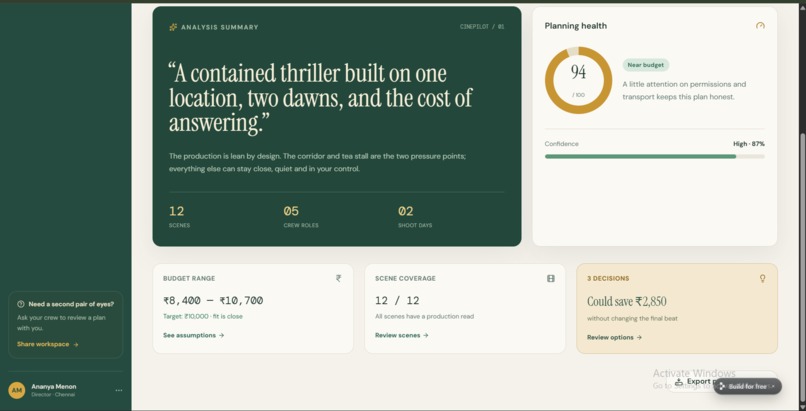This screenshot has width=806, height=411.
Task: Click the 12 / 12 scene coverage value
Action: pyautogui.click(x=397, y=301)
